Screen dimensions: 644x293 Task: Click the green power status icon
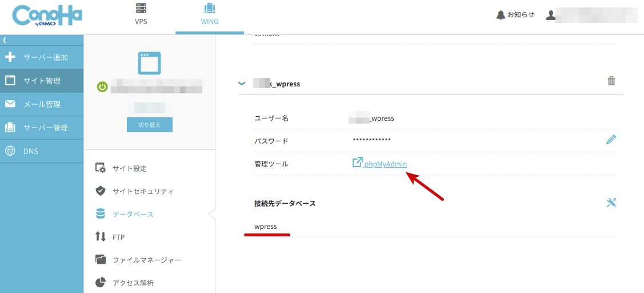102,87
